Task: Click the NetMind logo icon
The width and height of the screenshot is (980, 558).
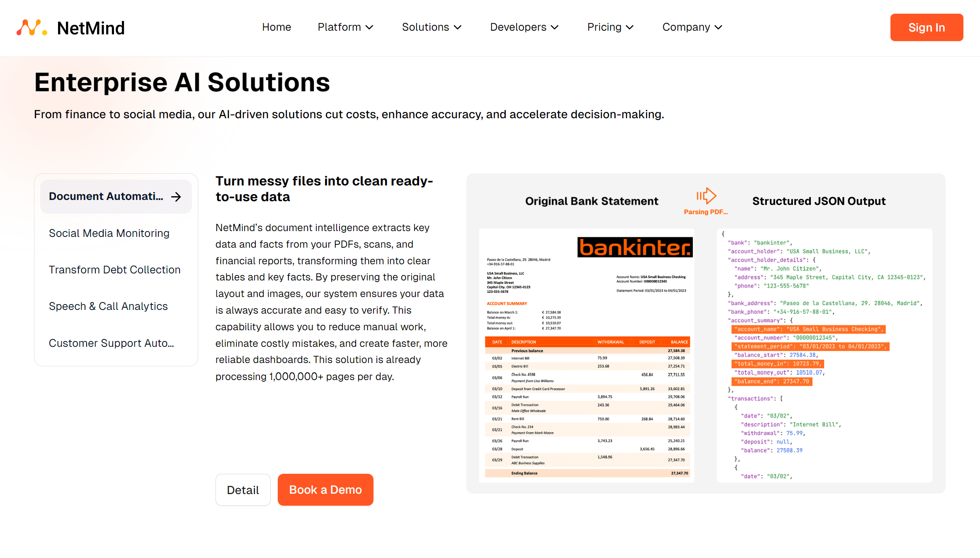Action: 32,28
